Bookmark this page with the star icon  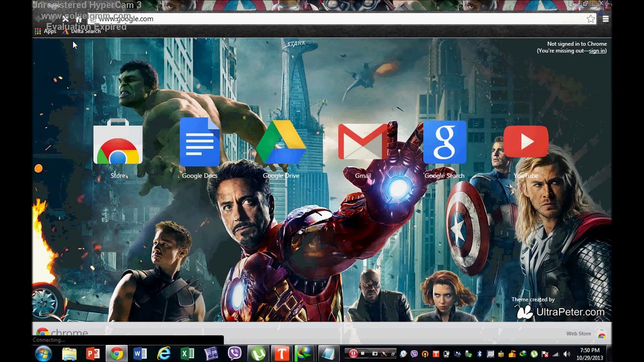pyautogui.click(x=591, y=19)
